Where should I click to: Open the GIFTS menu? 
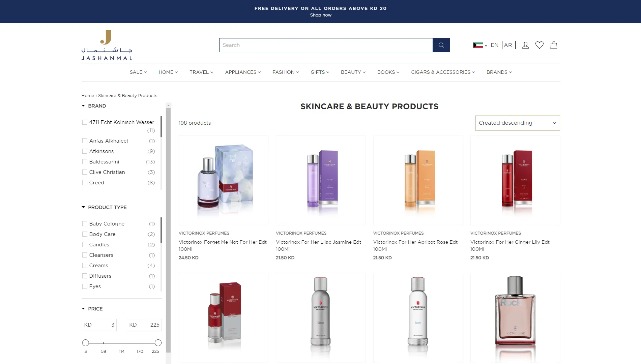click(320, 72)
